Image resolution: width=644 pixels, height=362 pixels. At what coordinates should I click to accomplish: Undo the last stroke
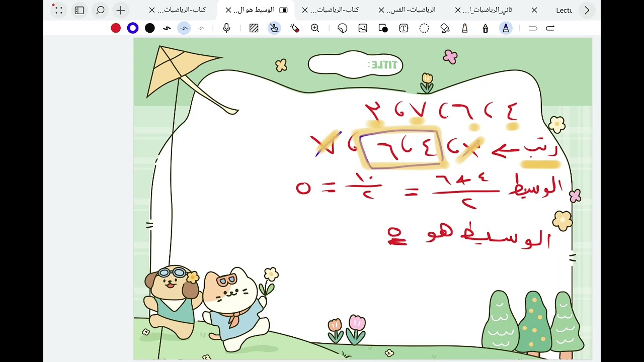tap(533, 28)
